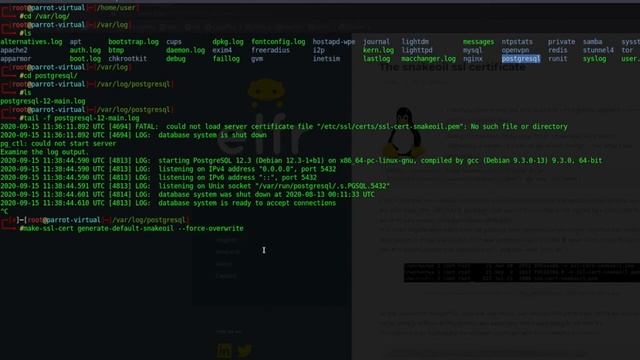This screenshot has height=360, width=640.
Task: Click 'samba' directory name
Action: tap(592, 42)
